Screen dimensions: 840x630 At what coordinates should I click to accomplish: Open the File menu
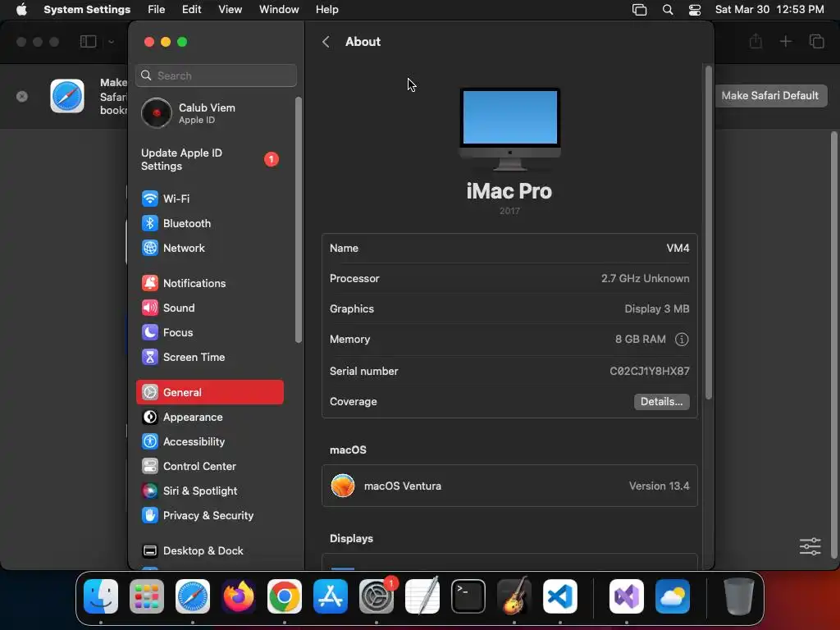tap(157, 10)
